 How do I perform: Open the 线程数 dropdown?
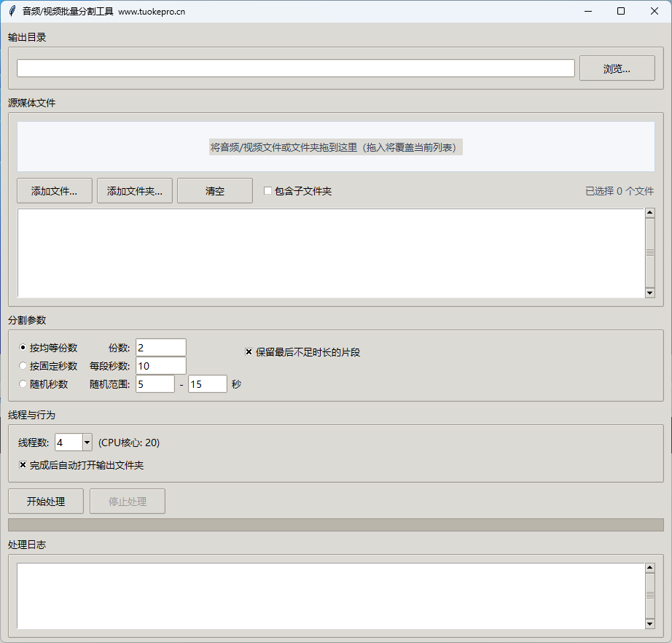tap(87, 442)
